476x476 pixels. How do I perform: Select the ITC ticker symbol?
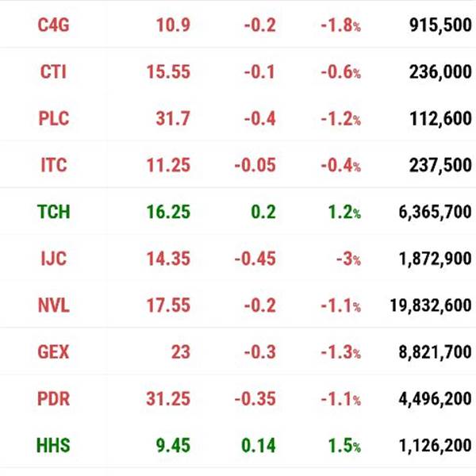click(x=54, y=165)
